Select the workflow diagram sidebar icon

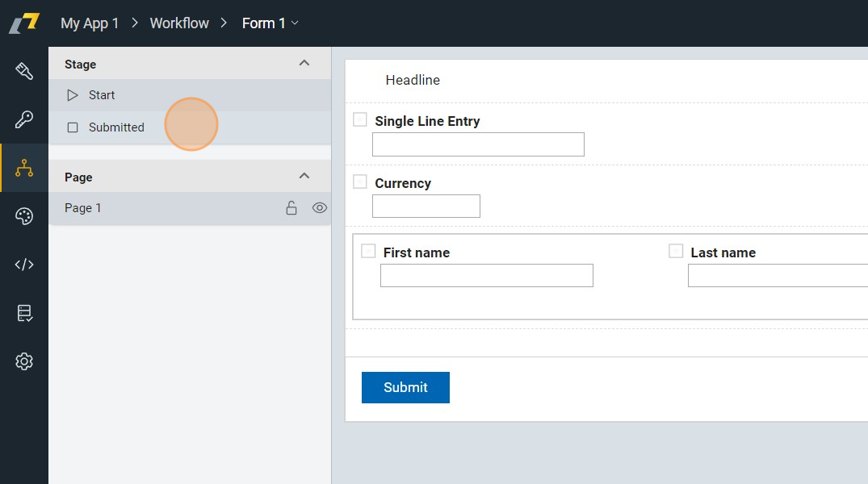tap(24, 168)
